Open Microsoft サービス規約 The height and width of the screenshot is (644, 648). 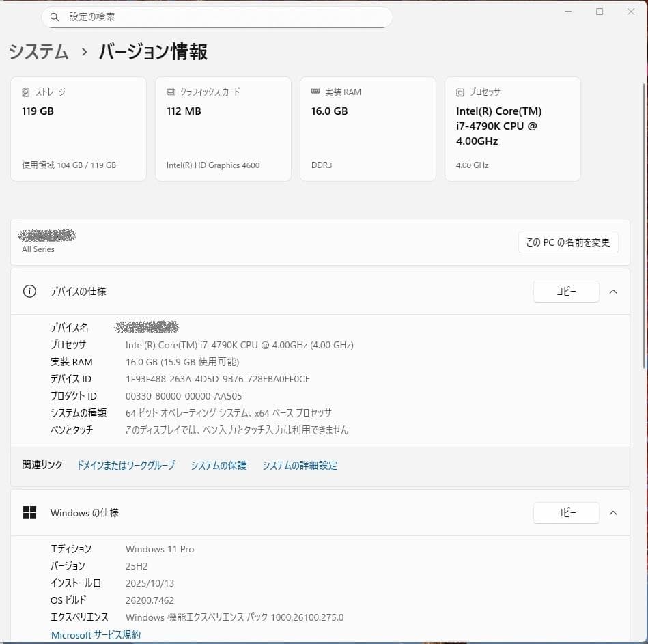tap(96, 634)
